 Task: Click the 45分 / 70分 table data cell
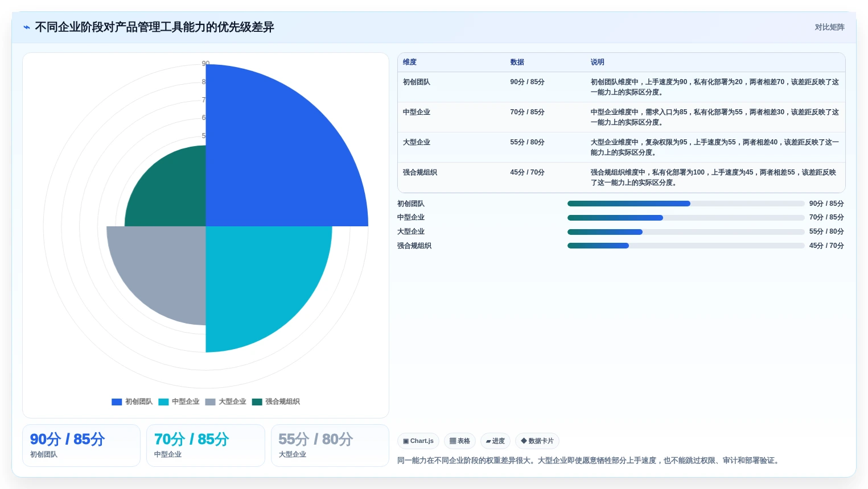click(x=527, y=173)
